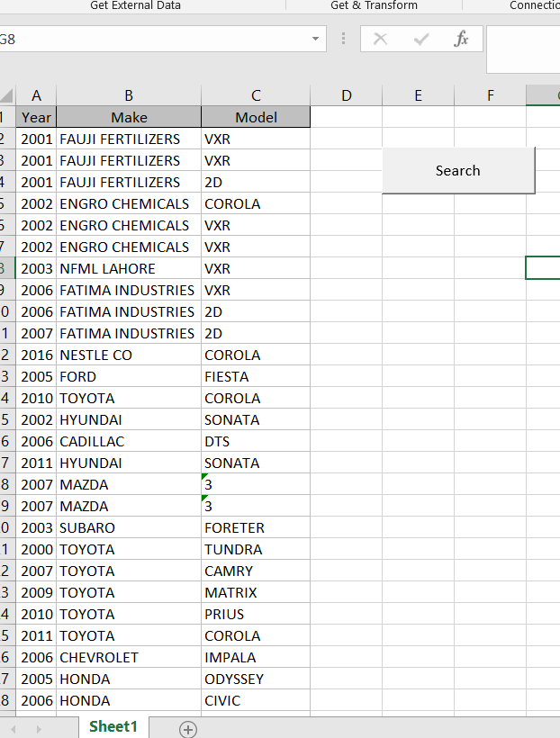Select the NFML LAHORE cell
Screen dimensions: 560x738
[129, 269]
